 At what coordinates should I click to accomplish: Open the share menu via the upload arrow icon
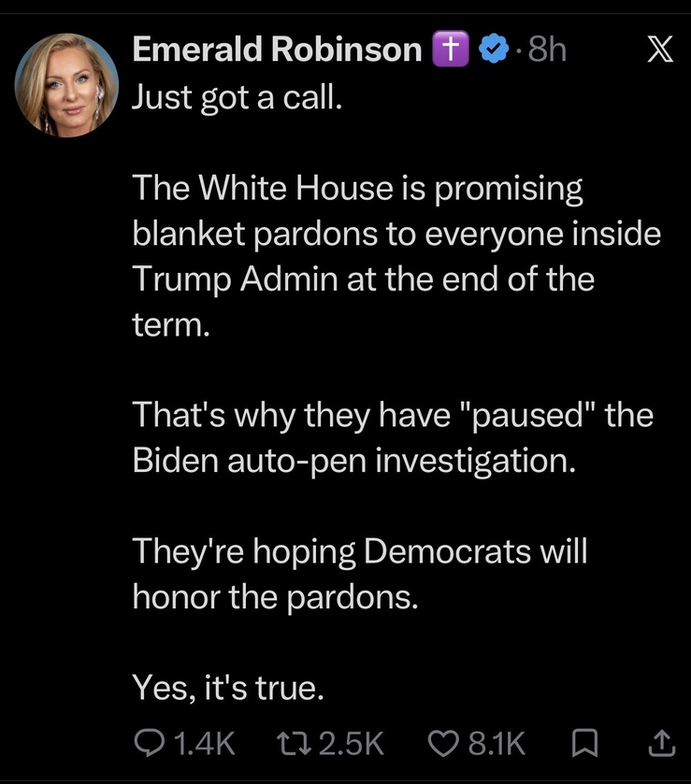[661, 743]
